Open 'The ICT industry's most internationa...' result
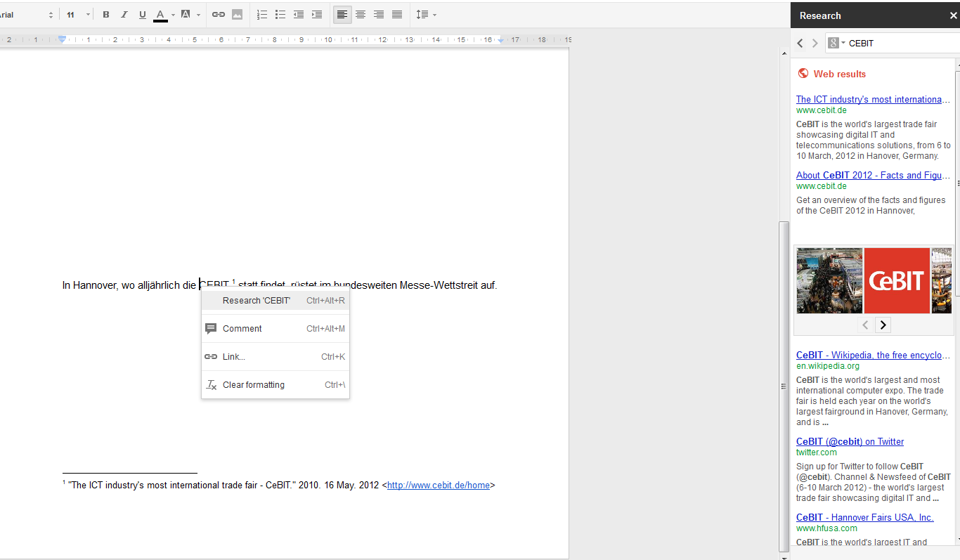This screenshot has height=560, width=960. click(x=874, y=100)
